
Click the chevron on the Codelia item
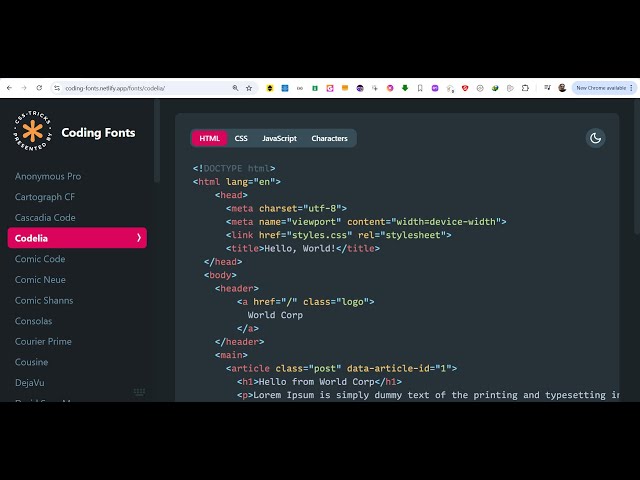pyautogui.click(x=138, y=238)
